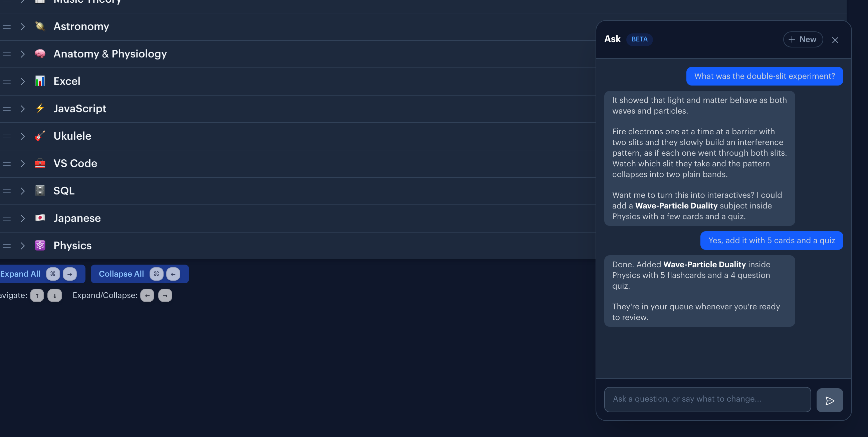
Task: Click the VS Code toolbox icon
Action: [40, 163]
